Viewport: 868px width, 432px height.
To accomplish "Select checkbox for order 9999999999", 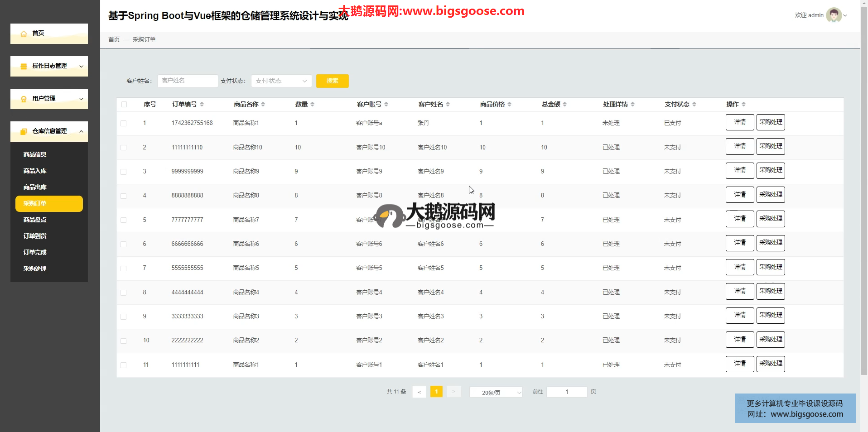I will tap(124, 172).
